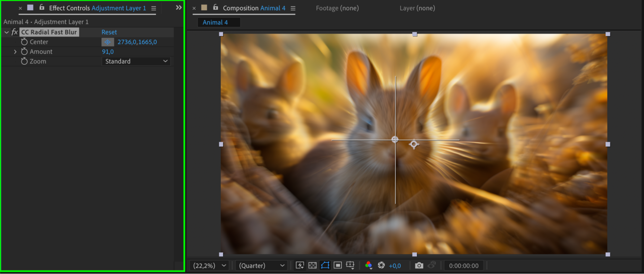The image size is (644, 274).
Task: Click the Center point picker crosshair button
Action: pos(108,42)
